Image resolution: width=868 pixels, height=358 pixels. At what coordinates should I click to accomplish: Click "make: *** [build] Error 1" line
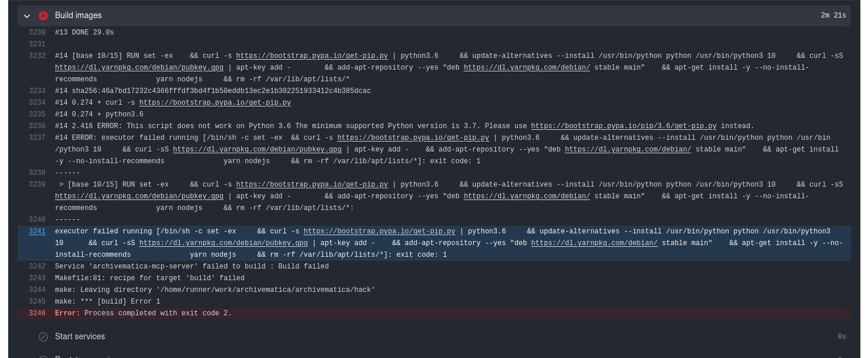pos(108,302)
